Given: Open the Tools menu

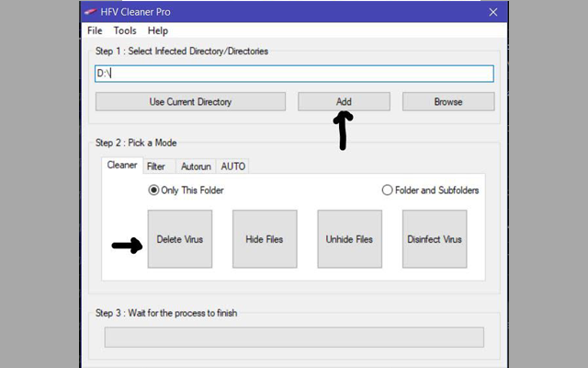Looking at the screenshot, I should (x=125, y=30).
